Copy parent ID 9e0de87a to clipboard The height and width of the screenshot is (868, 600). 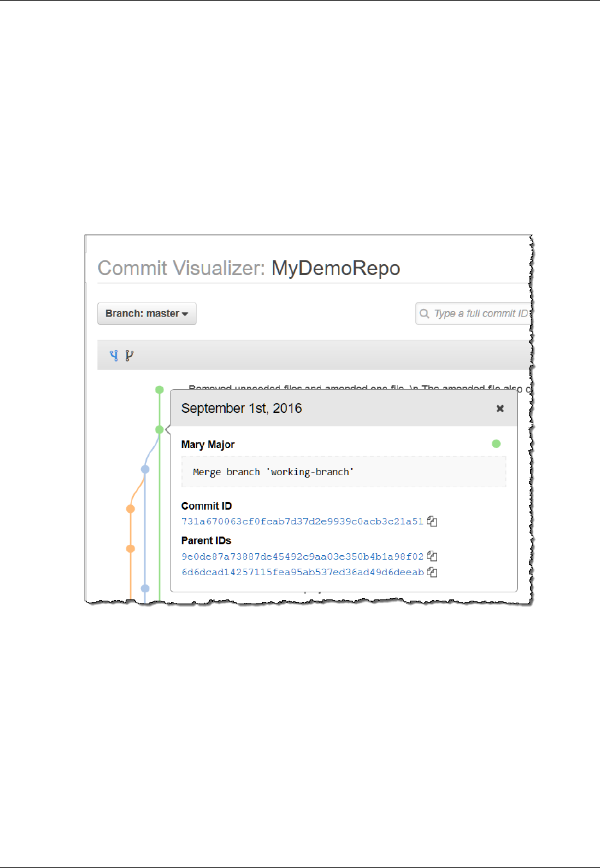433,556
